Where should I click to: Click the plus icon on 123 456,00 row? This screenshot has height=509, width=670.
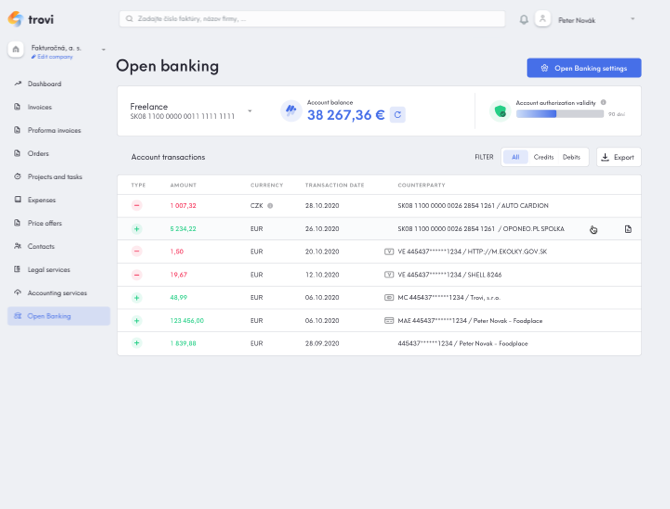[137, 321]
